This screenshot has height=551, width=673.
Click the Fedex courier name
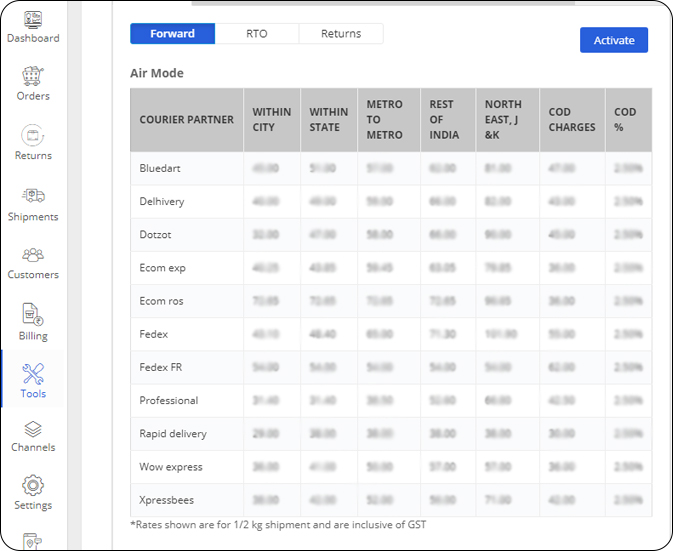(154, 334)
